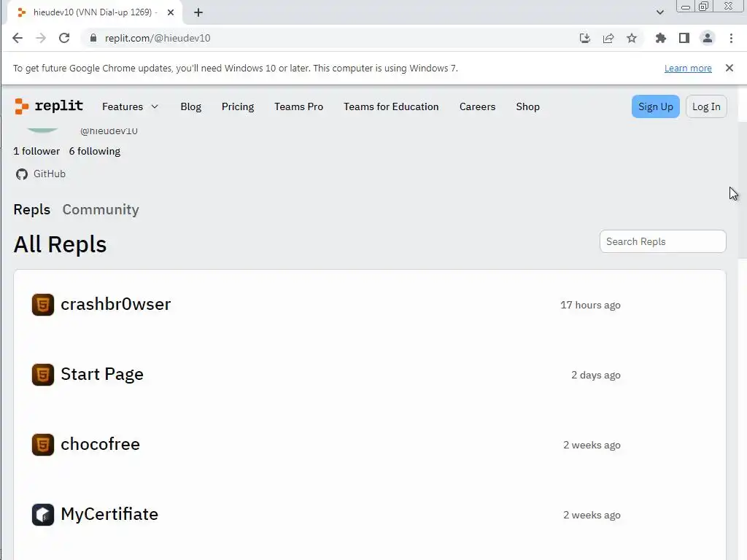Image resolution: width=747 pixels, height=560 pixels.
Task: Click the HTML5 icon beside crashbr0wser
Action: click(x=43, y=305)
